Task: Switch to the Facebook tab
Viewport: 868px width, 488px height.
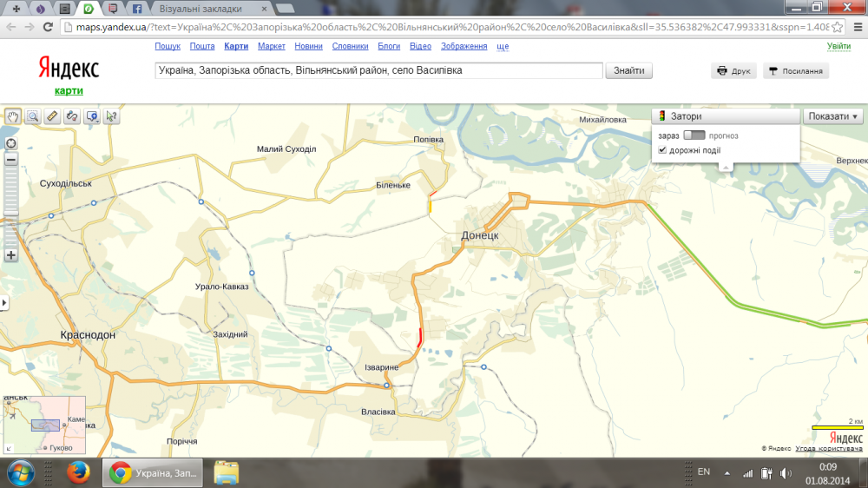Action: 137,9
